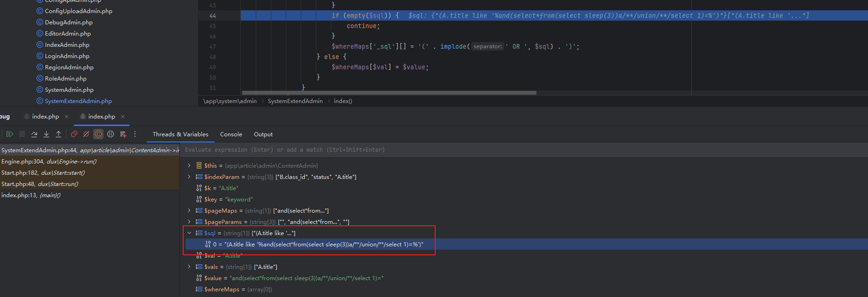Focus the Evaluate expression input field
The height and width of the screenshot is (297, 868).
point(524,150)
